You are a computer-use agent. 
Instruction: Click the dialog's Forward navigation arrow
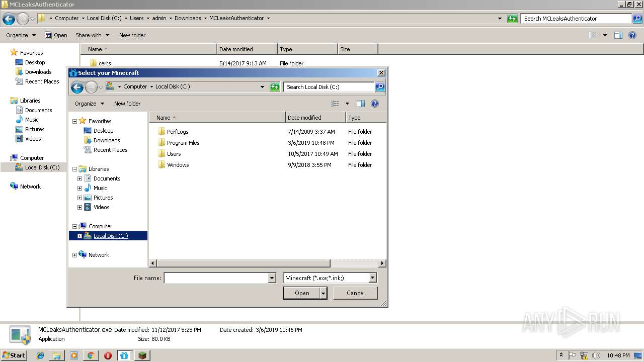[91, 87]
